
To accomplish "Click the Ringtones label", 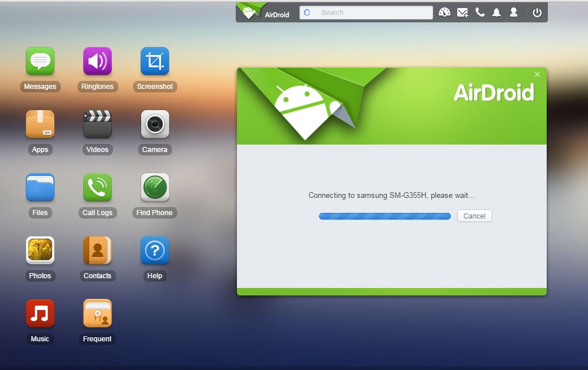I will (x=98, y=87).
